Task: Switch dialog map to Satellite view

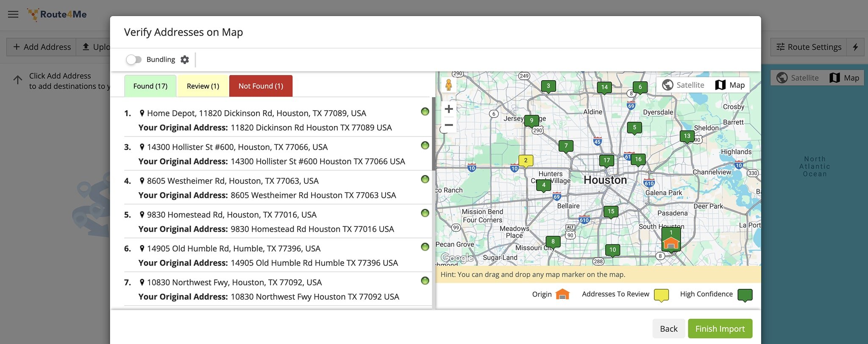Action: point(683,85)
